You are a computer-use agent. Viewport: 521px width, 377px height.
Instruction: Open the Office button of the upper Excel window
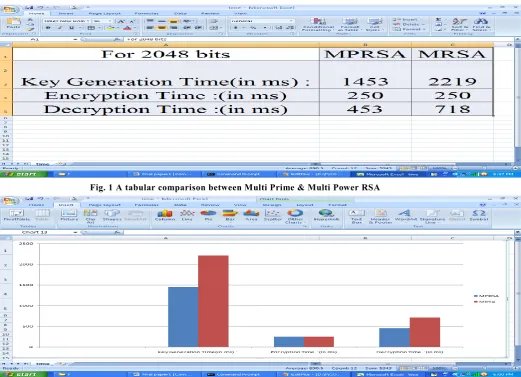(10, 10)
